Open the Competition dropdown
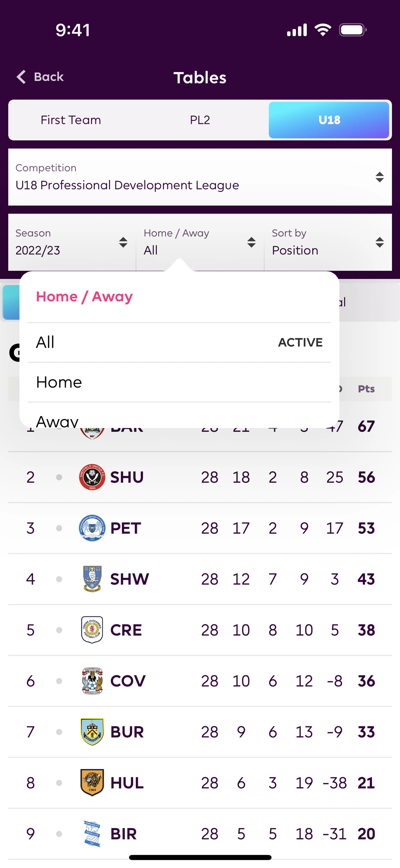The width and height of the screenshot is (400, 868). point(200,177)
